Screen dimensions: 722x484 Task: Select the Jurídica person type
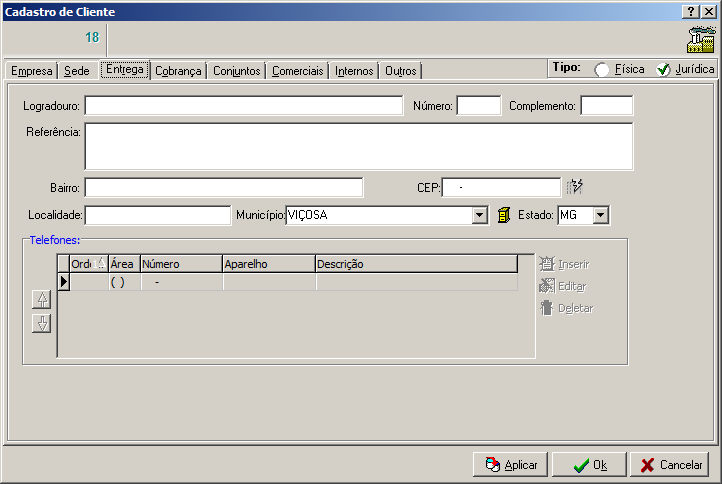tap(663, 70)
